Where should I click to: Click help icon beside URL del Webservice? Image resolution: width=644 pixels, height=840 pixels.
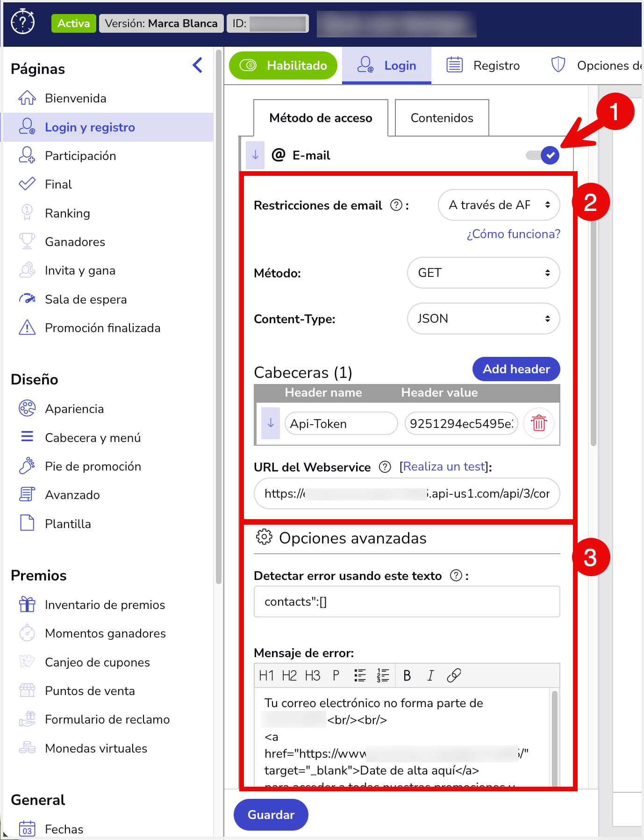[x=385, y=467]
